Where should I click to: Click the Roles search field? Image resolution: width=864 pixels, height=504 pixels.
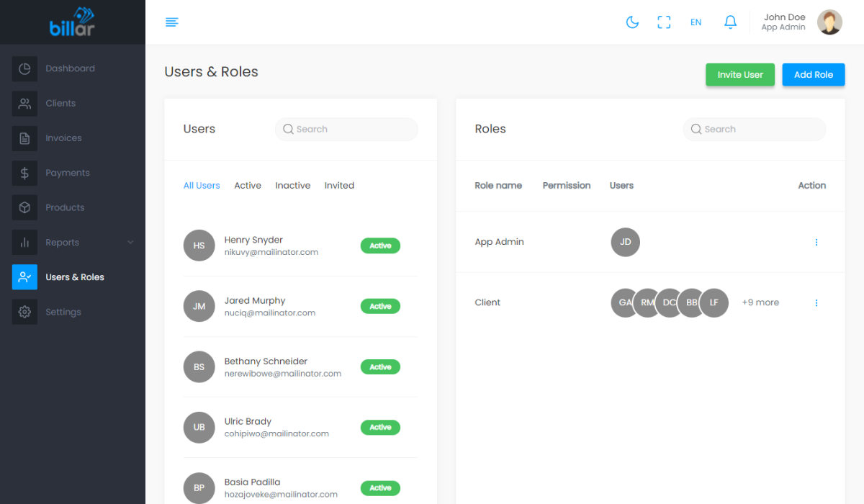pyautogui.click(x=755, y=129)
